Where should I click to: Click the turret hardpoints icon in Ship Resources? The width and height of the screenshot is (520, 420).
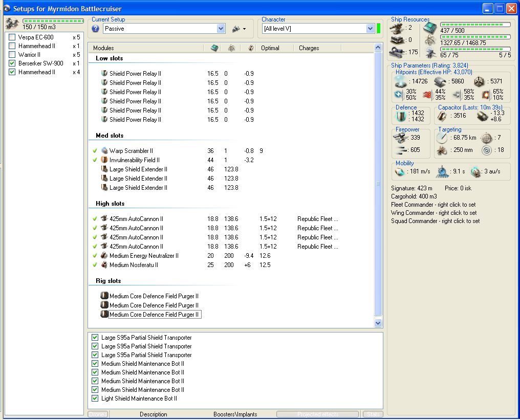click(397, 28)
